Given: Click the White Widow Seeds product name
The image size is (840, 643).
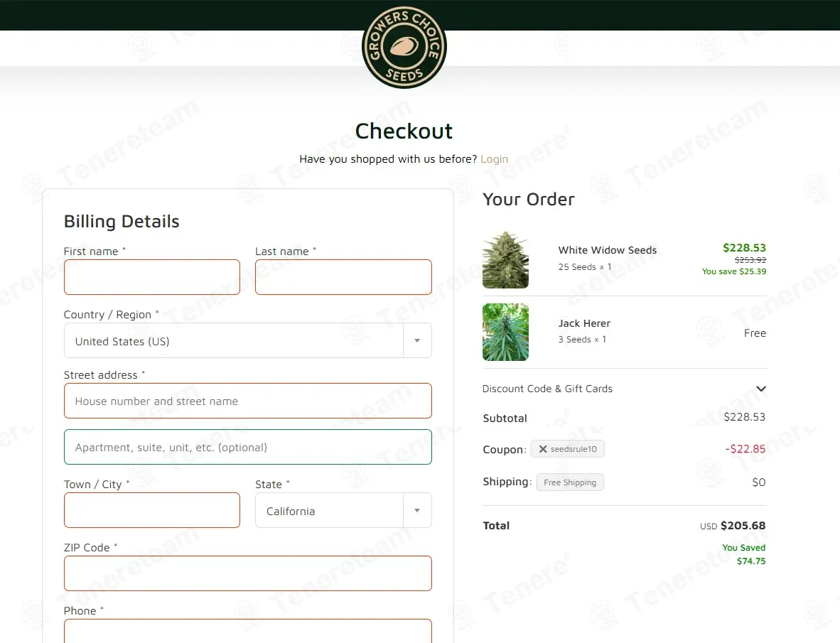Looking at the screenshot, I should click(x=607, y=250).
